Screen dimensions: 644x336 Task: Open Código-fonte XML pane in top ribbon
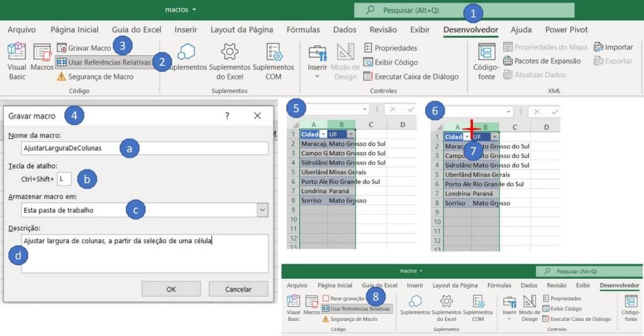(x=487, y=62)
